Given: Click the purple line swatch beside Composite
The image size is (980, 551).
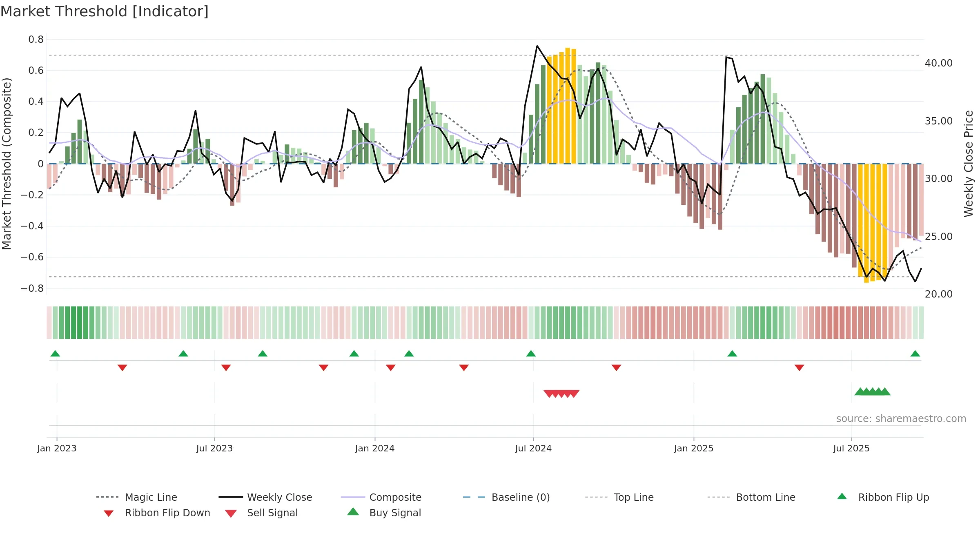Looking at the screenshot, I should click(353, 497).
